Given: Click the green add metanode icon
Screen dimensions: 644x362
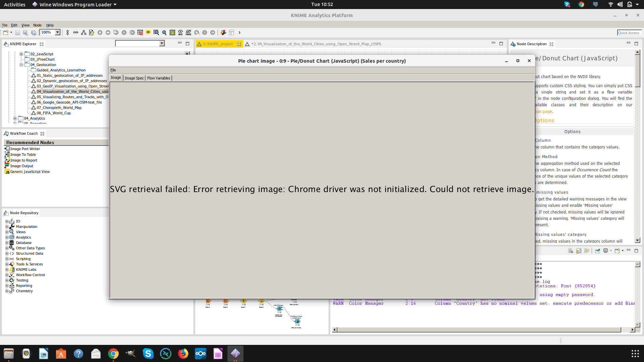Looking at the screenshot, I should pyautogui.click(x=172, y=33).
